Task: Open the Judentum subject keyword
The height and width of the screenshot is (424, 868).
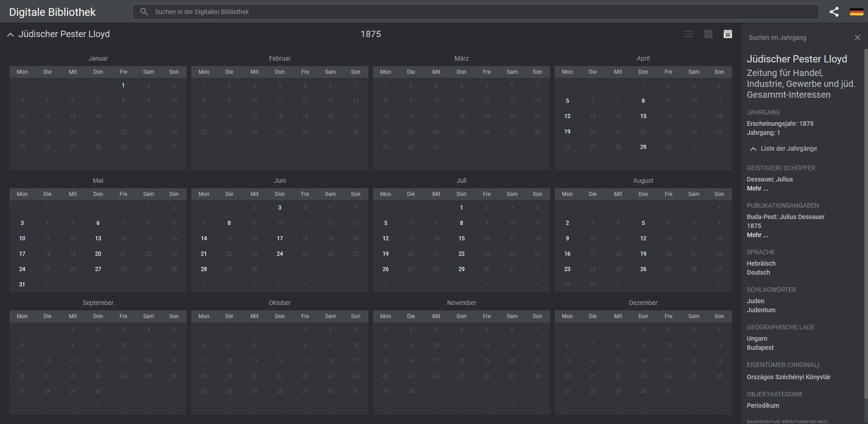Action: pos(761,310)
